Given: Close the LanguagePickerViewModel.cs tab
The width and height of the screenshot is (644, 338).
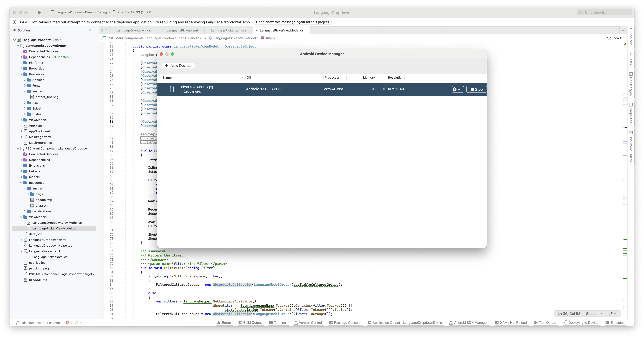Looking at the screenshot, I should [x=257, y=31].
